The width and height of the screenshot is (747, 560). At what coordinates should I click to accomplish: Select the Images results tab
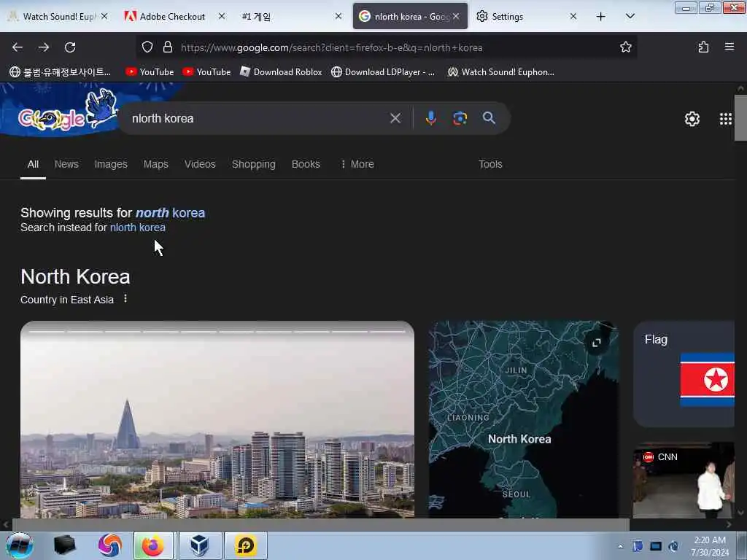(x=111, y=164)
